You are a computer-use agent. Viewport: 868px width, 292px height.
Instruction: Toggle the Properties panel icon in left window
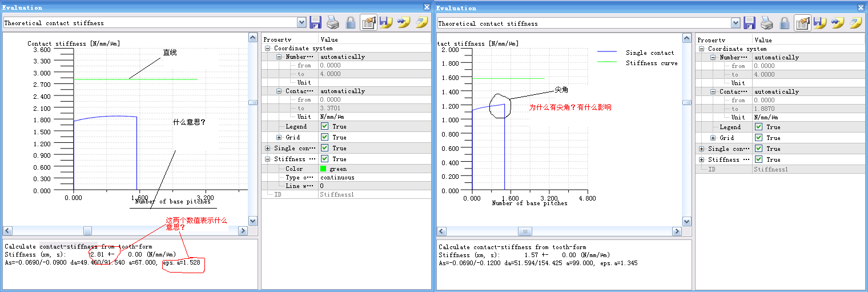coord(368,23)
